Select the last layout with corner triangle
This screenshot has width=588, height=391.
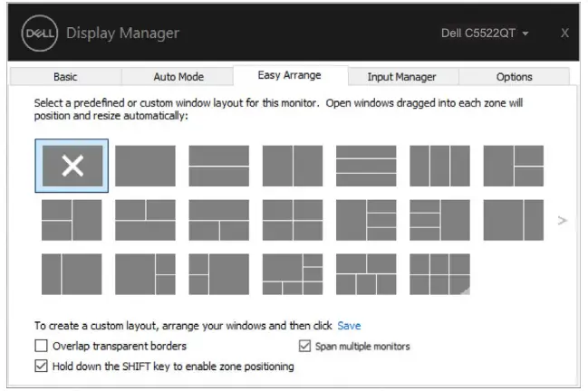439,274
